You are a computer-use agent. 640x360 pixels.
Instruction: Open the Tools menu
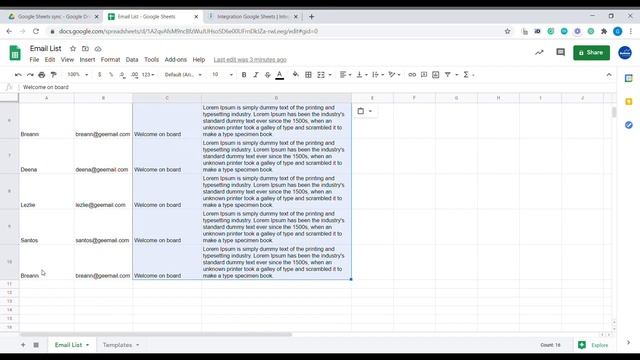151,60
